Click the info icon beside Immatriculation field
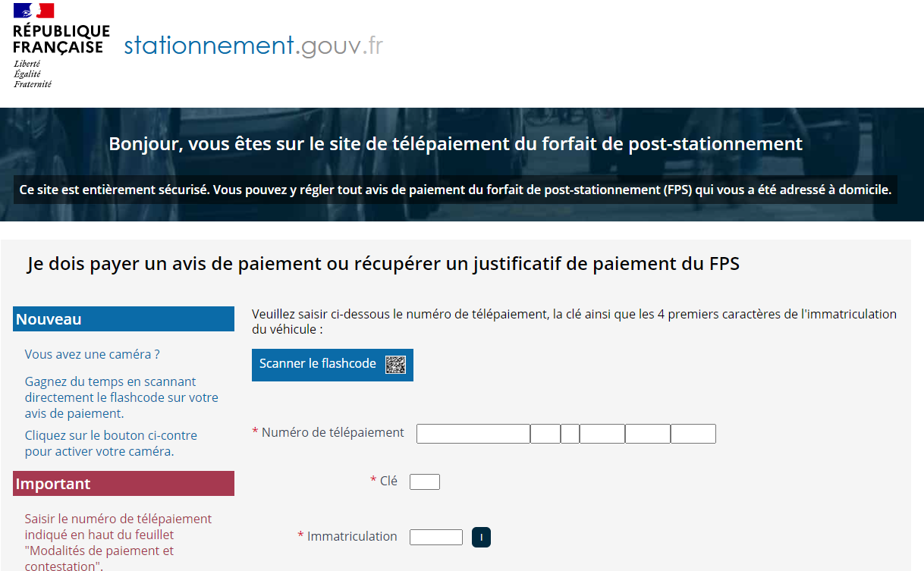 (x=481, y=538)
